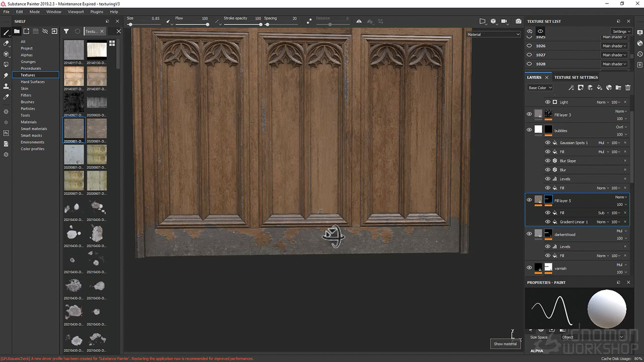Switch to the Texture Set Settings tab
644x362 pixels.
(576, 77)
